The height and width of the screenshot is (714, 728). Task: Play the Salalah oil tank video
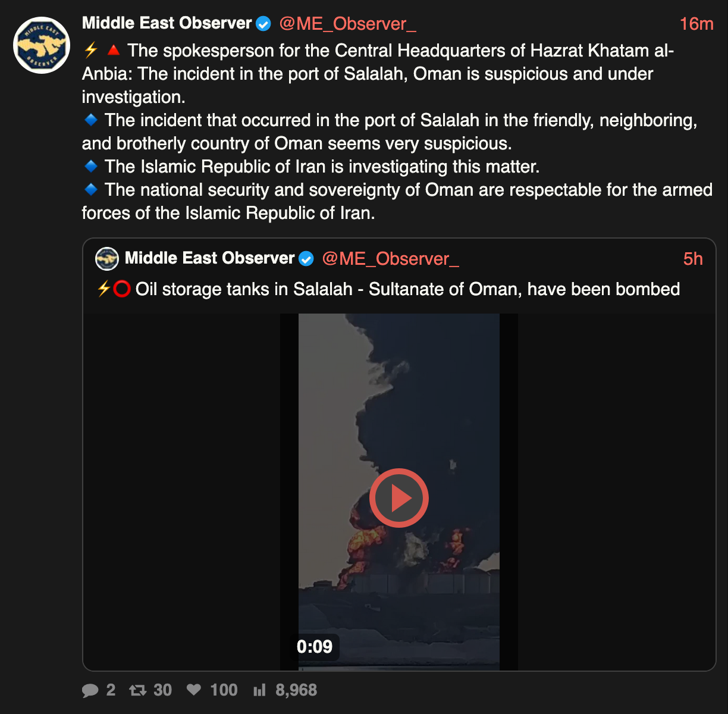tap(398, 498)
